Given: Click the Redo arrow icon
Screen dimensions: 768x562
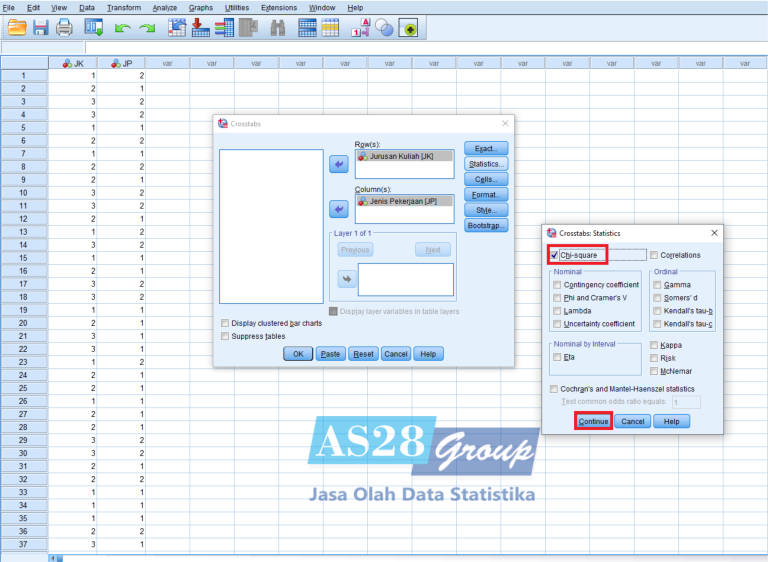Looking at the screenshot, I should pos(147,28).
